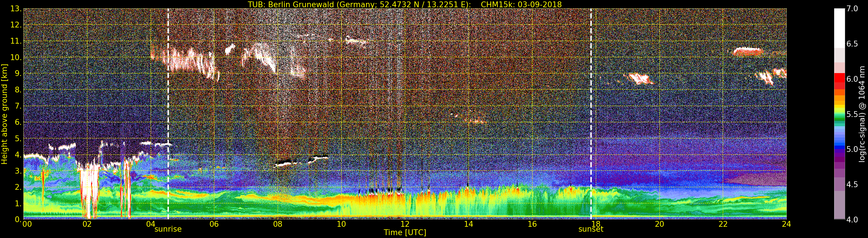Click the '10.' height axis tick
The height and width of the screenshot is (238, 868).
click(x=16, y=57)
